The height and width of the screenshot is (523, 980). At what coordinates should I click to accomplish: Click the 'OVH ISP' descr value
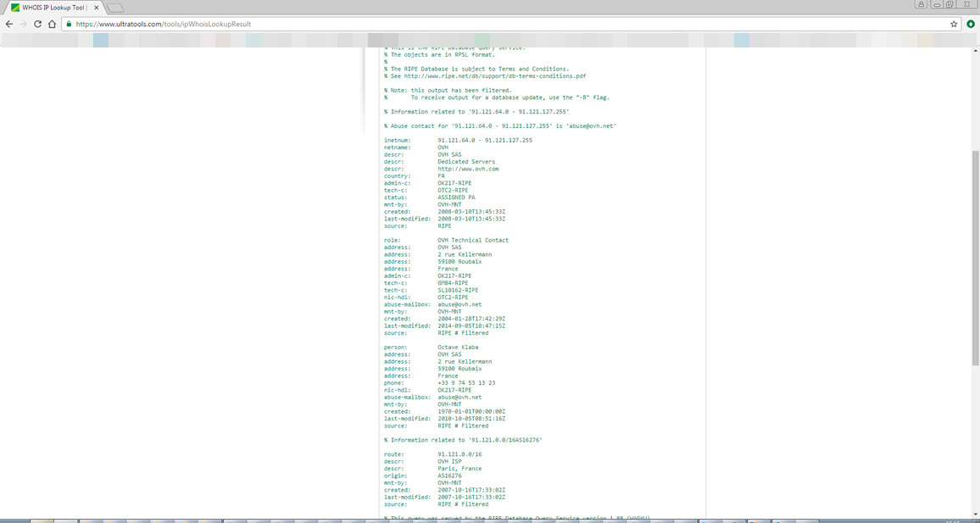click(x=451, y=462)
